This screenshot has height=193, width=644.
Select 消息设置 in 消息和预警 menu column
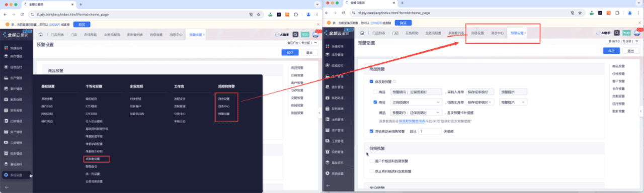click(x=224, y=99)
